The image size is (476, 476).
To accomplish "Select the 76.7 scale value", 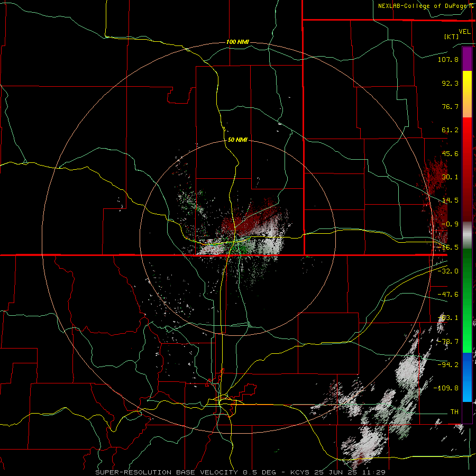I will [450, 106].
